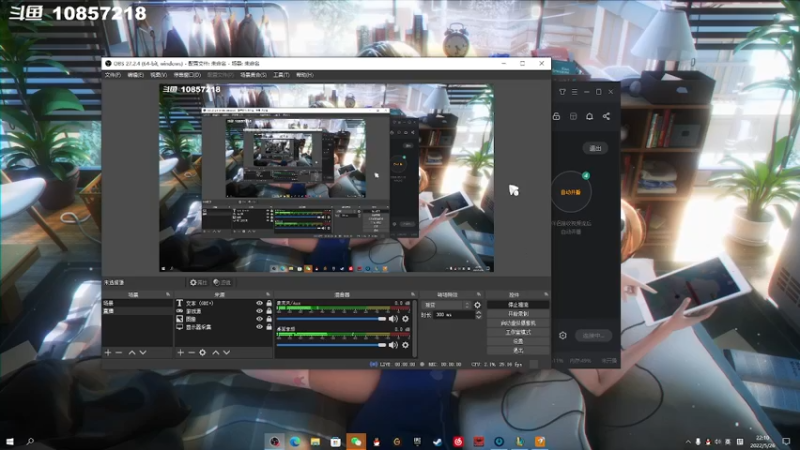Click the 开始录制 button
This screenshot has height=450, width=800.
point(518,314)
